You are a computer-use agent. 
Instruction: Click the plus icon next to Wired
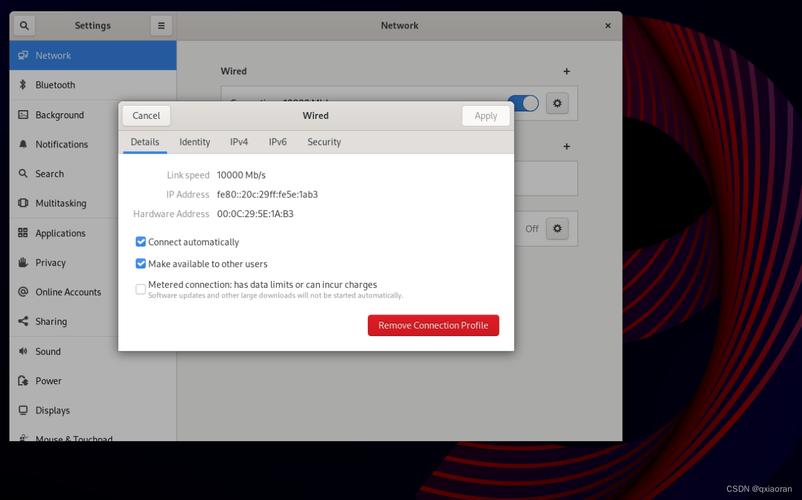pos(566,71)
